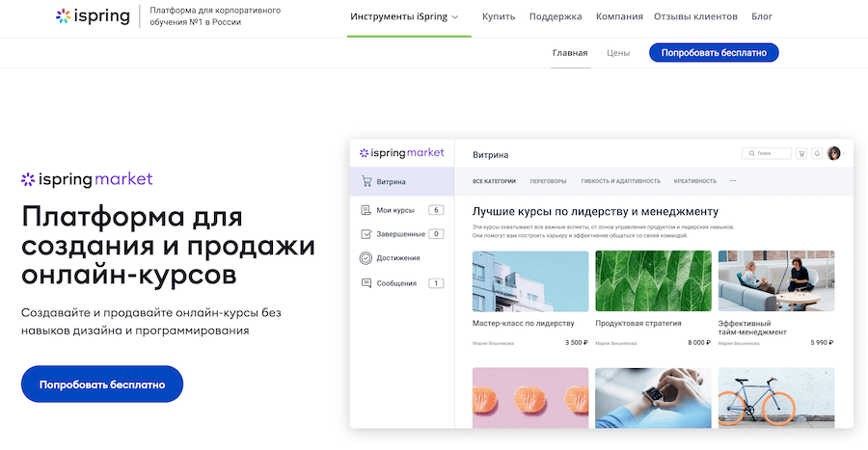This screenshot has height=450, width=868.
Task: Click the iSpring logo in the header
Action: click(x=93, y=16)
